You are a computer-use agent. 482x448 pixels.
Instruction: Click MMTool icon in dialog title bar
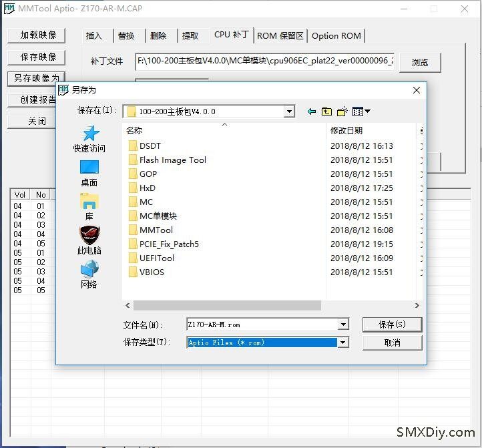(x=63, y=90)
